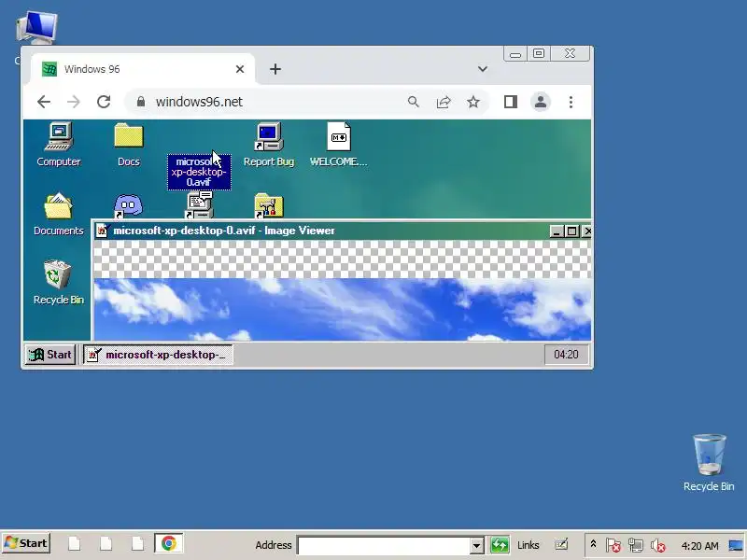Open the Chrome profile avatar

pyautogui.click(x=541, y=102)
